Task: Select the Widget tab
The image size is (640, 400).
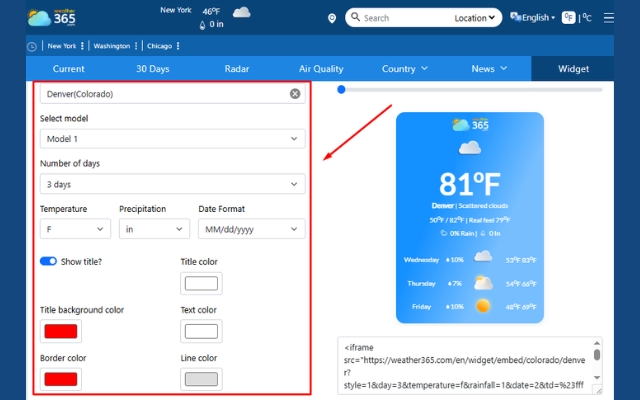Action: [573, 69]
